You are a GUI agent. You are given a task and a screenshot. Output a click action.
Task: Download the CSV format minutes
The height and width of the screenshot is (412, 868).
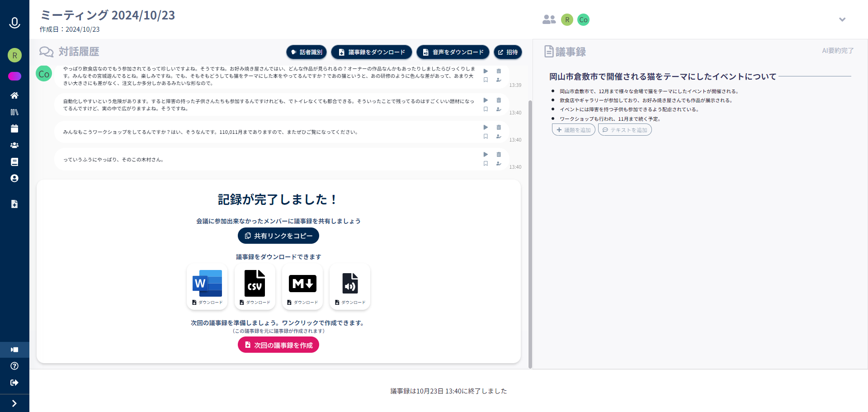(255, 287)
